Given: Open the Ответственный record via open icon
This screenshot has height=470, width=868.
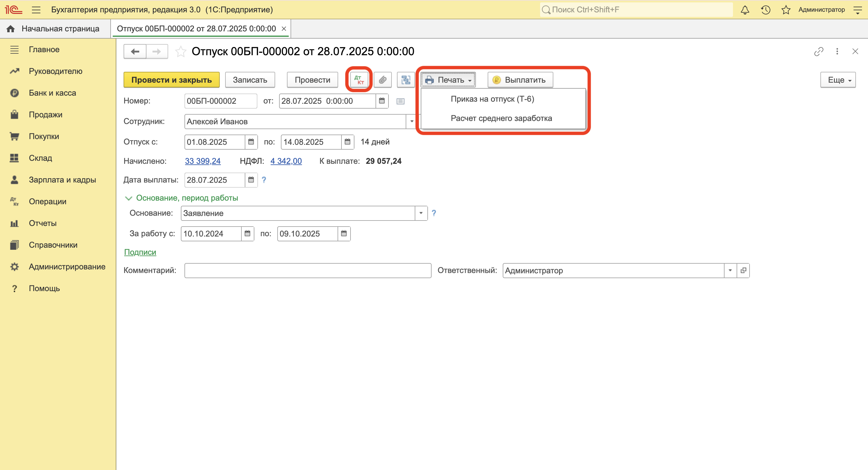Looking at the screenshot, I should pyautogui.click(x=743, y=270).
